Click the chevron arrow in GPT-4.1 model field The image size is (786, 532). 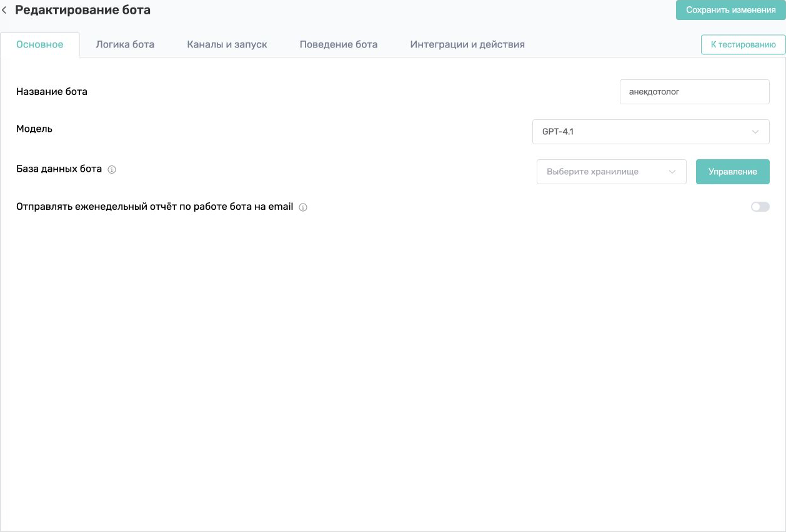point(755,132)
